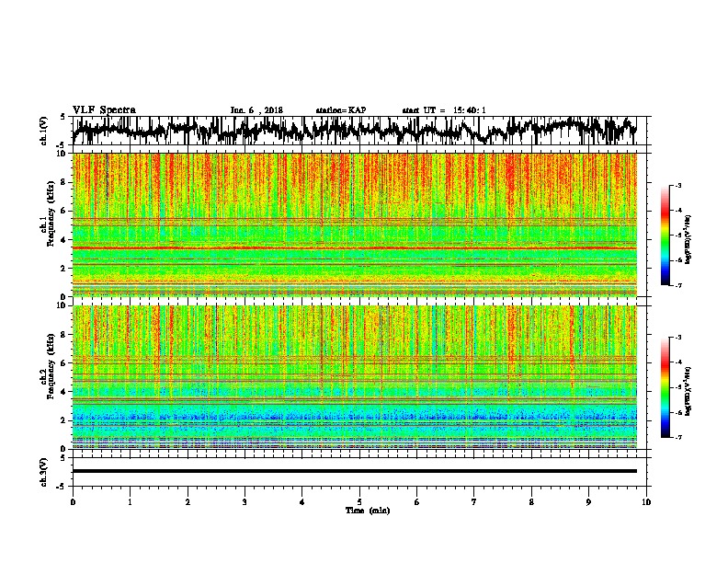The width and height of the screenshot is (728, 563).
Task: Click the ch.2 color bar's log(PSD) label
Action: coord(688,391)
